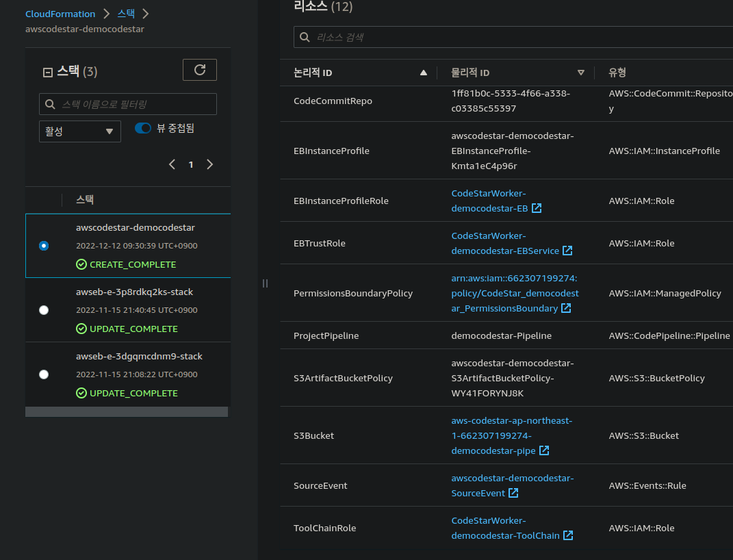The image size is (733, 560).
Task: Click awseb-e-3p8rdkq2ks-stack name
Action: point(134,292)
